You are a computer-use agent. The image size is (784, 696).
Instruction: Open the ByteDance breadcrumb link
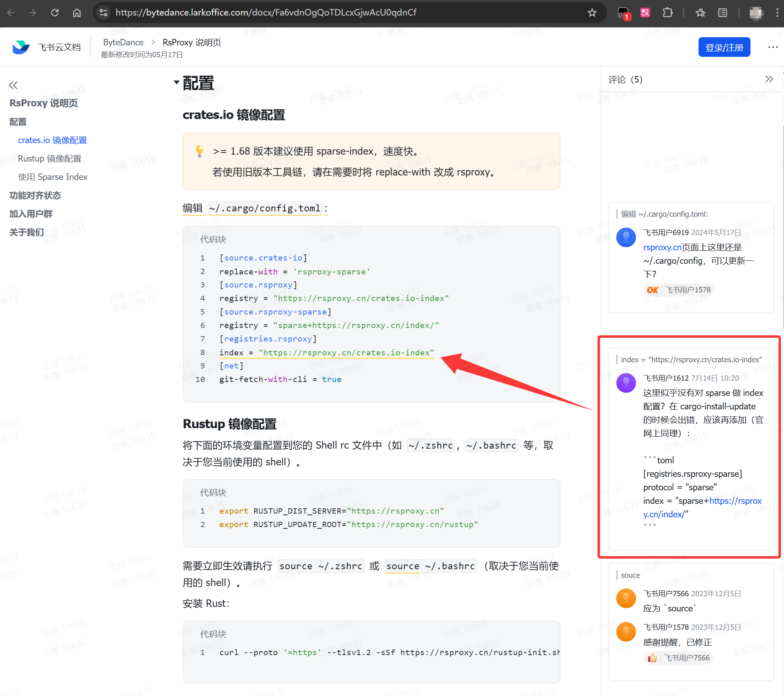123,42
